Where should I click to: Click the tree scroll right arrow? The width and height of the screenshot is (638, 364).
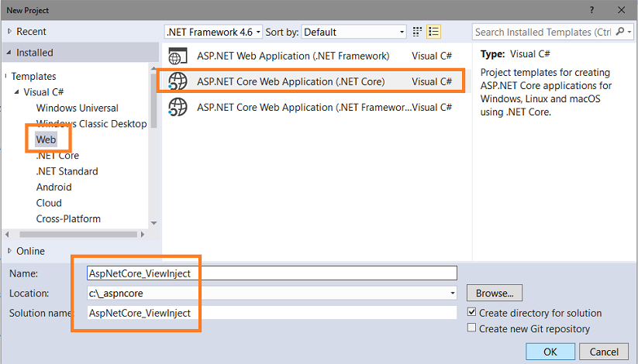143,234
